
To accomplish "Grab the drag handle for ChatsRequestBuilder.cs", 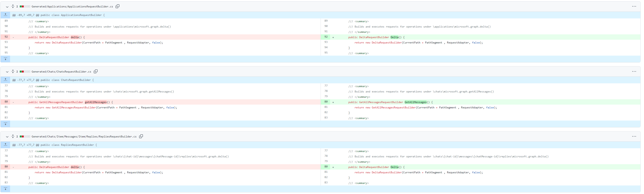I will coord(13,72).
